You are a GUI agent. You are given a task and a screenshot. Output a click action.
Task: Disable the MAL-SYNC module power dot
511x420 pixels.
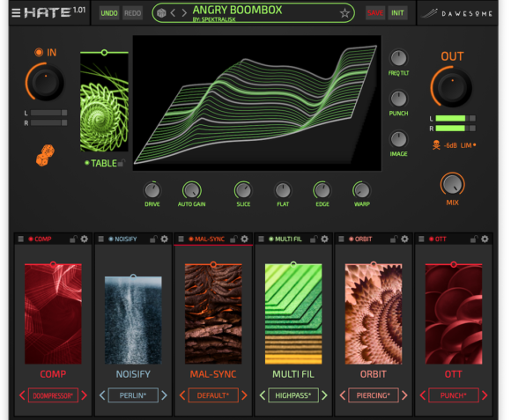pyautogui.click(x=191, y=239)
